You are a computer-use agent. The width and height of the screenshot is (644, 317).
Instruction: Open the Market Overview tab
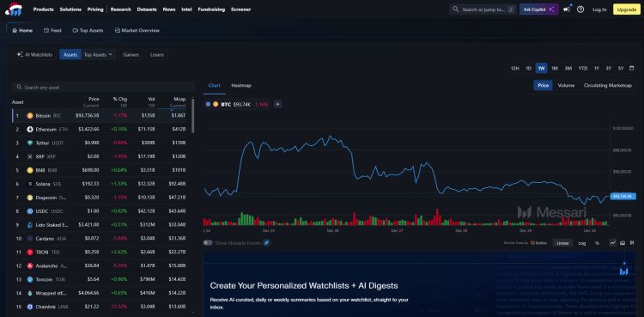(x=137, y=30)
